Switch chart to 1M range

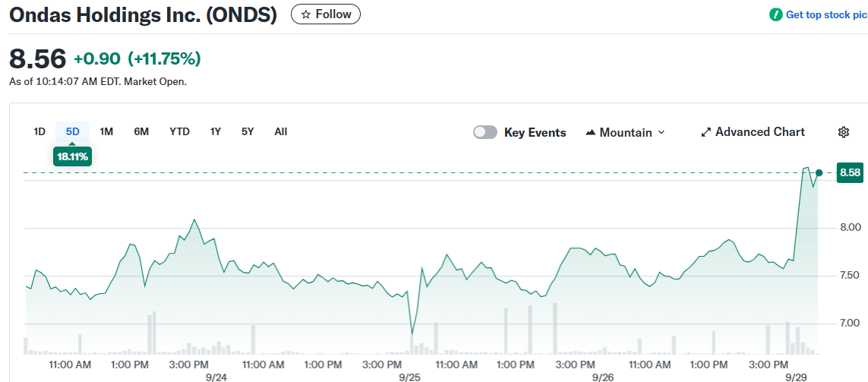(106, 131)
